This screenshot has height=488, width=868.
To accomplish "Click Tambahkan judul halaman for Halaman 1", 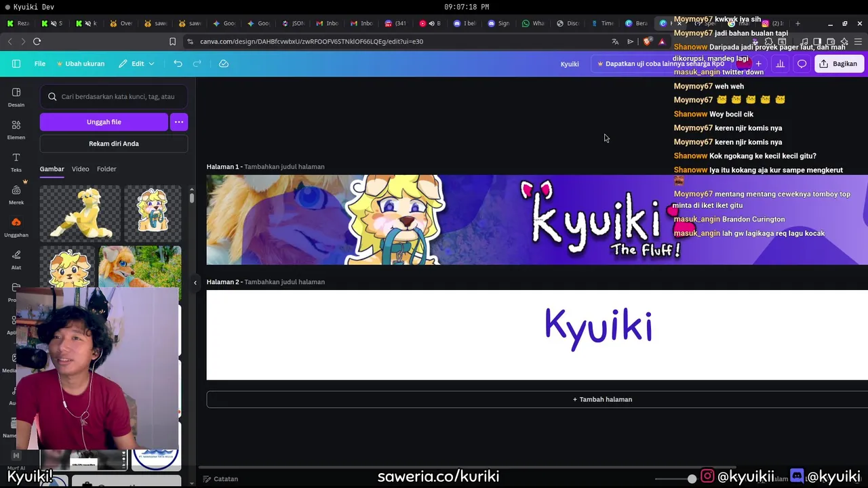I will click(x=284, y=167).
